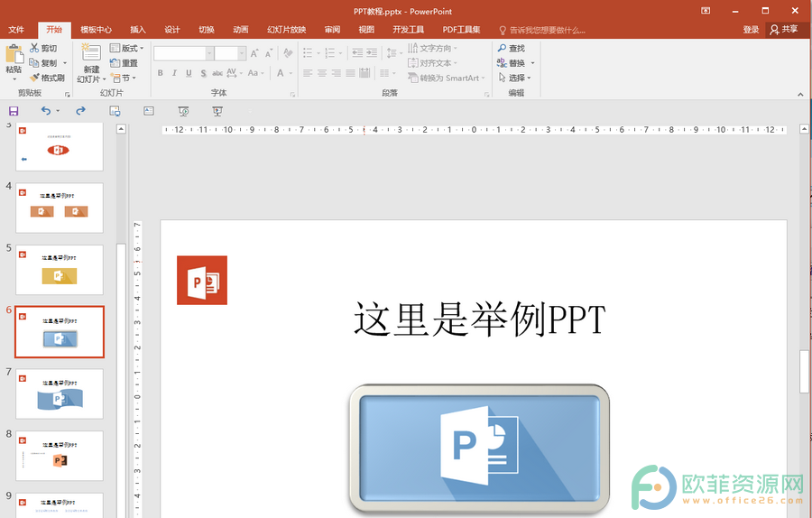Toggle Underline formatting
This screenshot has height=518, width=812.
189,73
